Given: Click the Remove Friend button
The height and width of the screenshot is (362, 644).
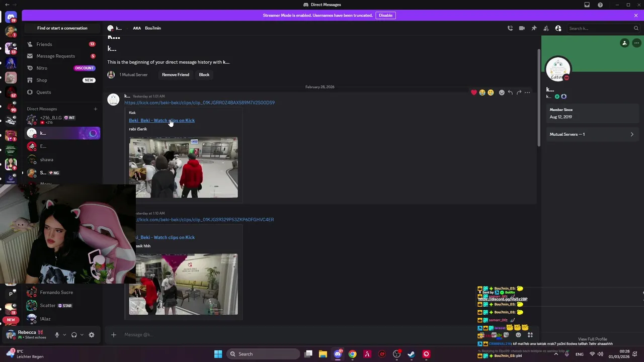Looking at the screenshot, I should tap(176, 74).
